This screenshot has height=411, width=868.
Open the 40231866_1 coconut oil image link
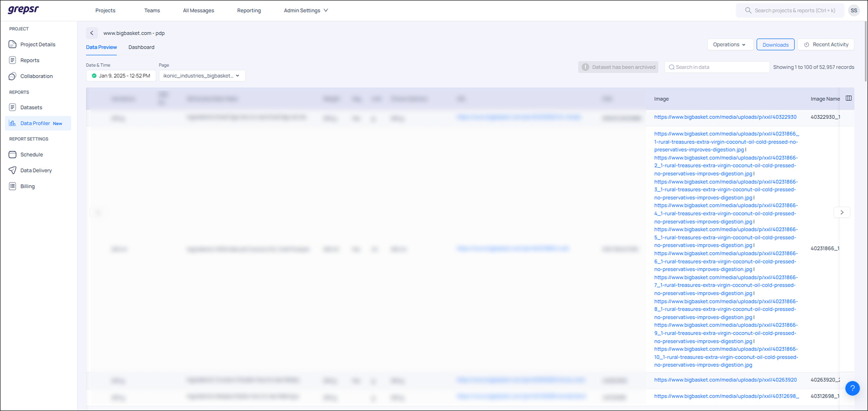tap(727, 142)
